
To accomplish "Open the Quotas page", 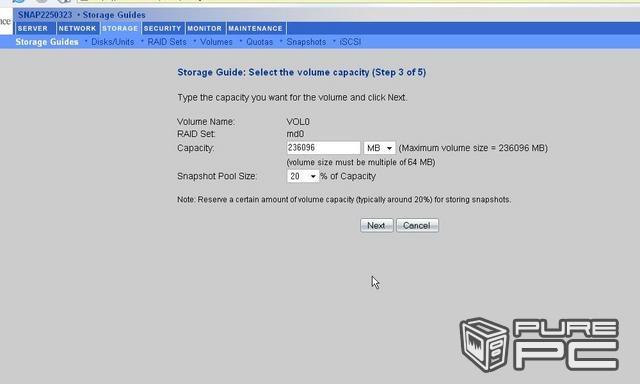I will (260, 42).
